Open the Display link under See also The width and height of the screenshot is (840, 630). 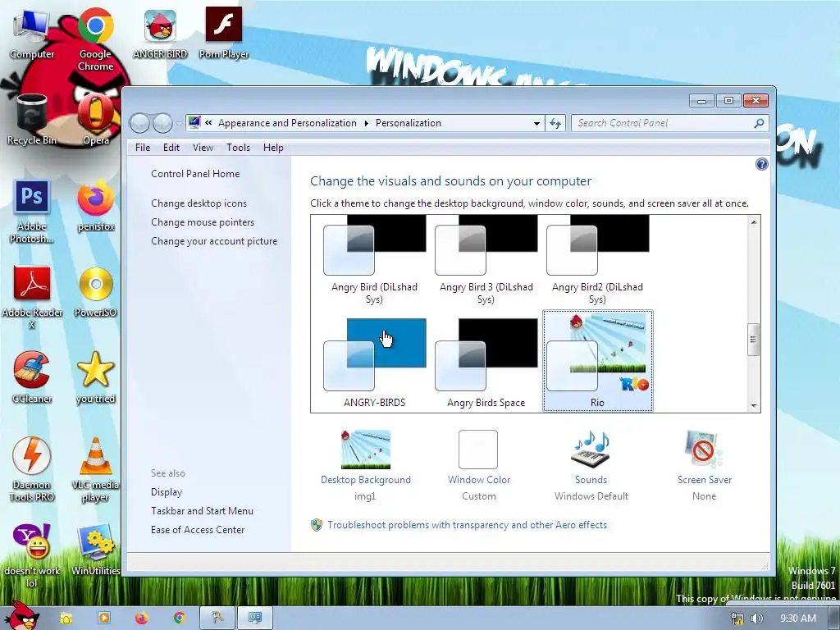167,492
